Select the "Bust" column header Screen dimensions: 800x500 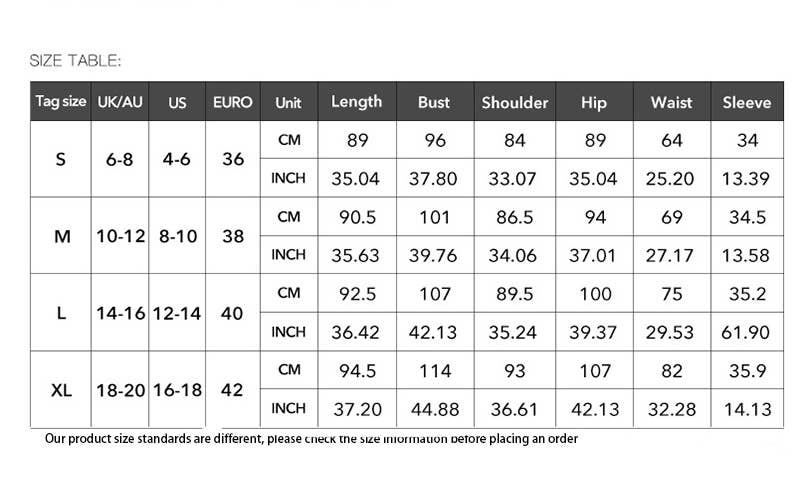[434, 102]
